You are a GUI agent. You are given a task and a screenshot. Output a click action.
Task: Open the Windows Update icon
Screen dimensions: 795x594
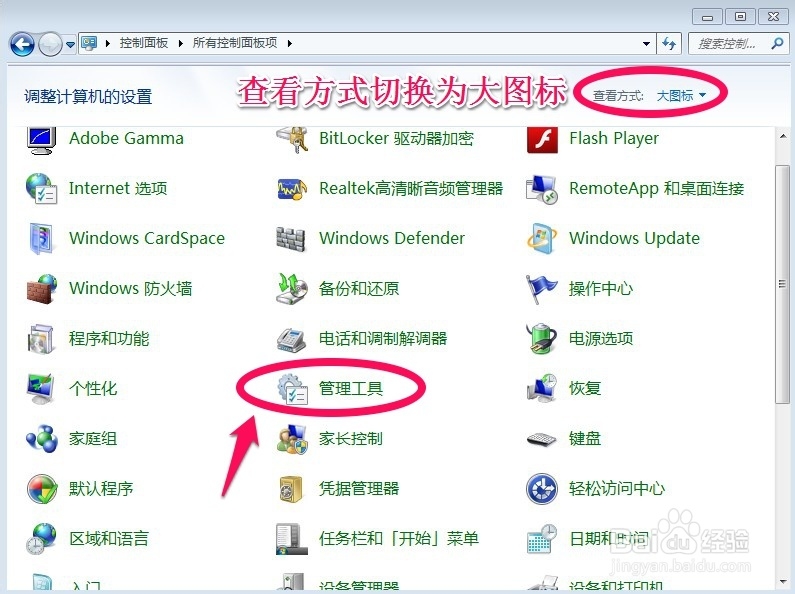click(542, 238)
